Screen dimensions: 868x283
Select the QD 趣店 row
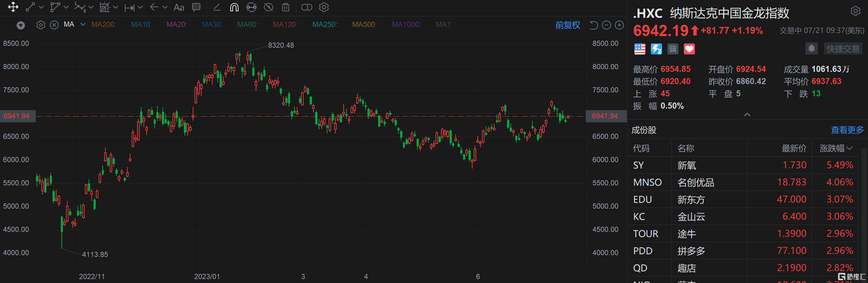pos(743,268)
